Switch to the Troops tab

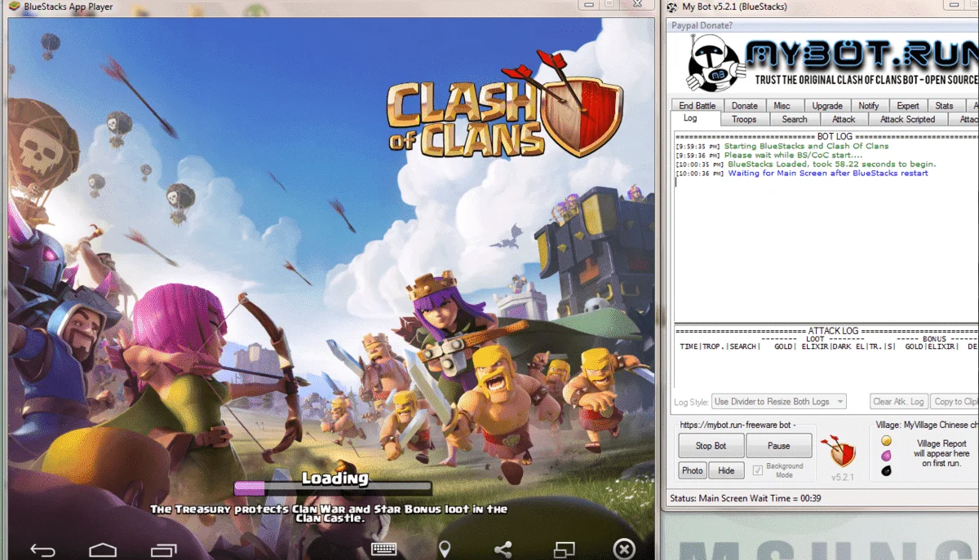(744, 120)
